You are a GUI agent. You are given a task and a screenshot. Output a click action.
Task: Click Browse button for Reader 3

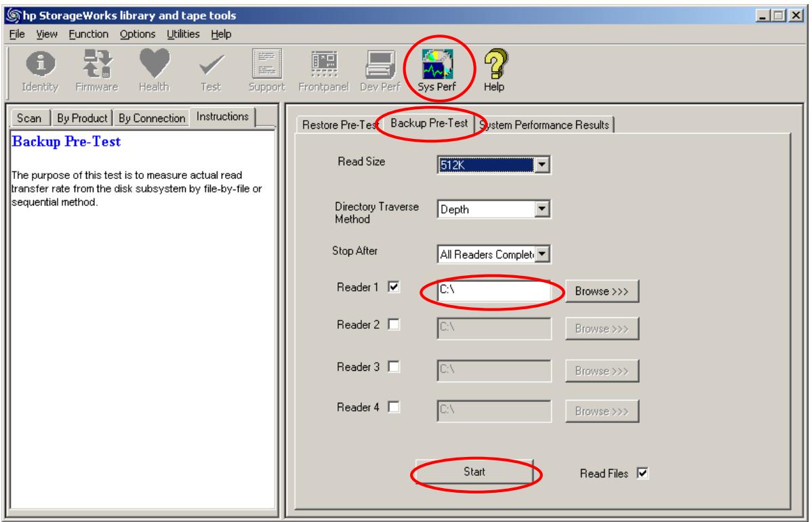pyautogui.click(x=602, y=371)
